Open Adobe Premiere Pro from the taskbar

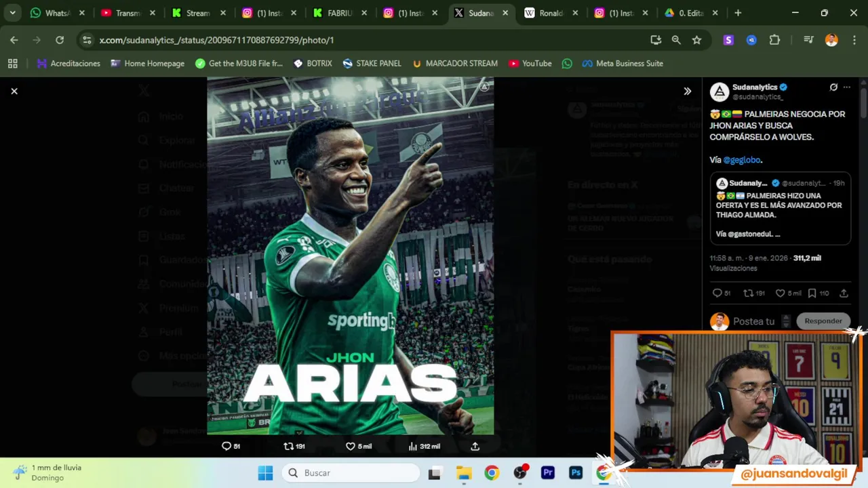[548, 473]
